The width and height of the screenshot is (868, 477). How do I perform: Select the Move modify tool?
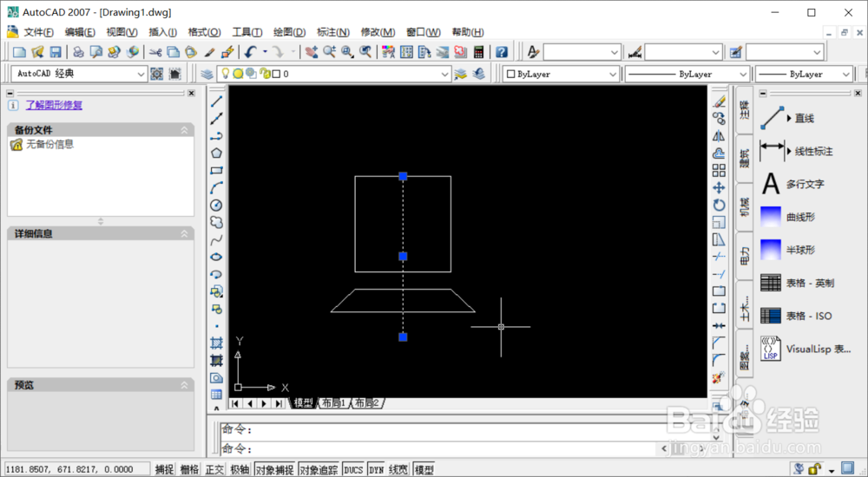pyautogui.click(x=719, y=187)
